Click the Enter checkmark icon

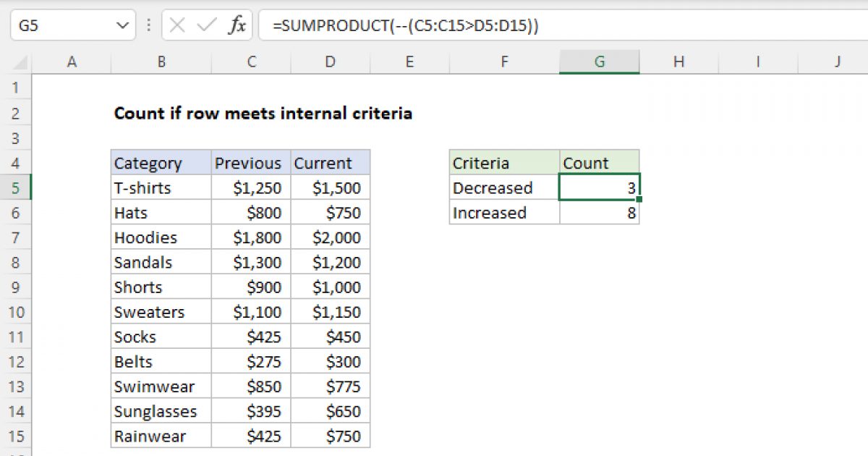(205, 25)
